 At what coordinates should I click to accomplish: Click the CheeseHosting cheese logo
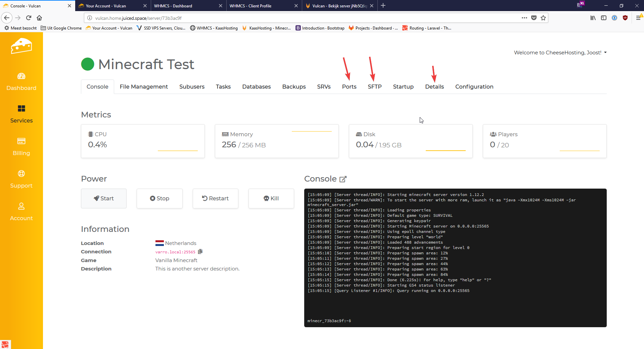point(21,46)
